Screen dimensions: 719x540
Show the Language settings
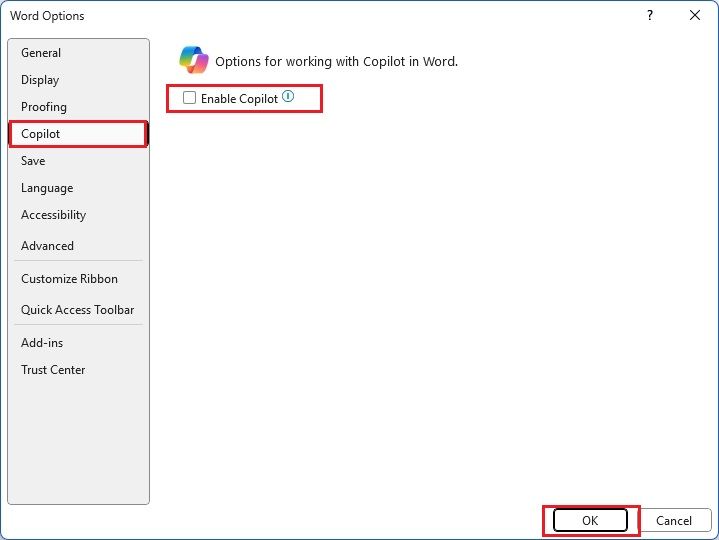coord(47,188)
